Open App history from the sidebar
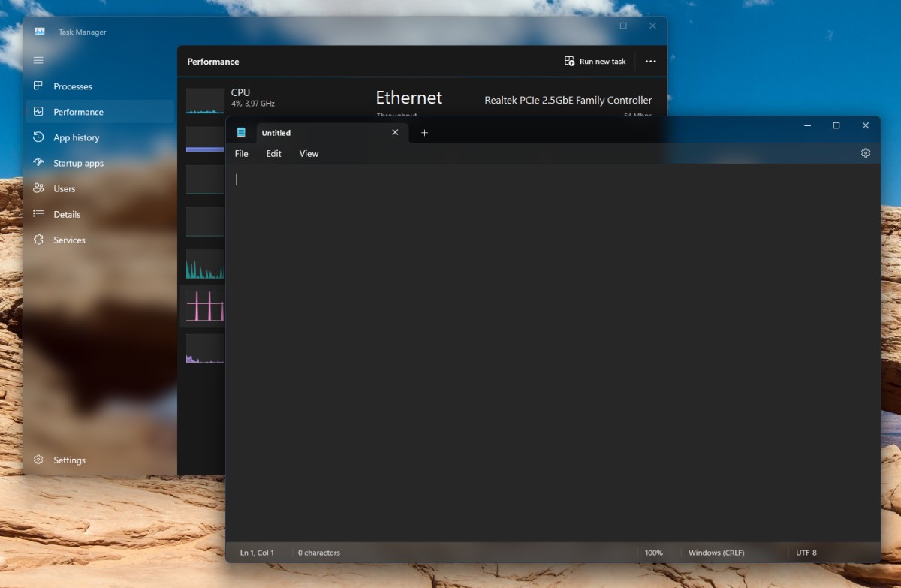The height and width of the screenshot is (588, 901). coord(38,137)
